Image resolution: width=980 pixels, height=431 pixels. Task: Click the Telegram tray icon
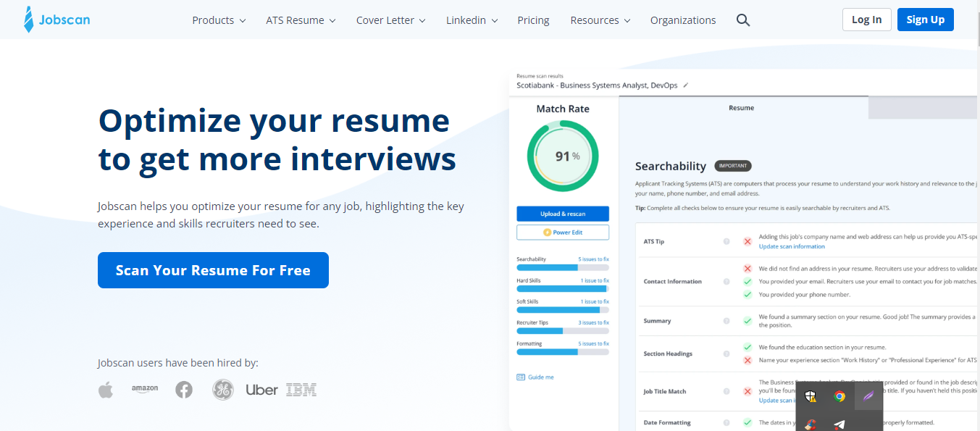point(839,424)
